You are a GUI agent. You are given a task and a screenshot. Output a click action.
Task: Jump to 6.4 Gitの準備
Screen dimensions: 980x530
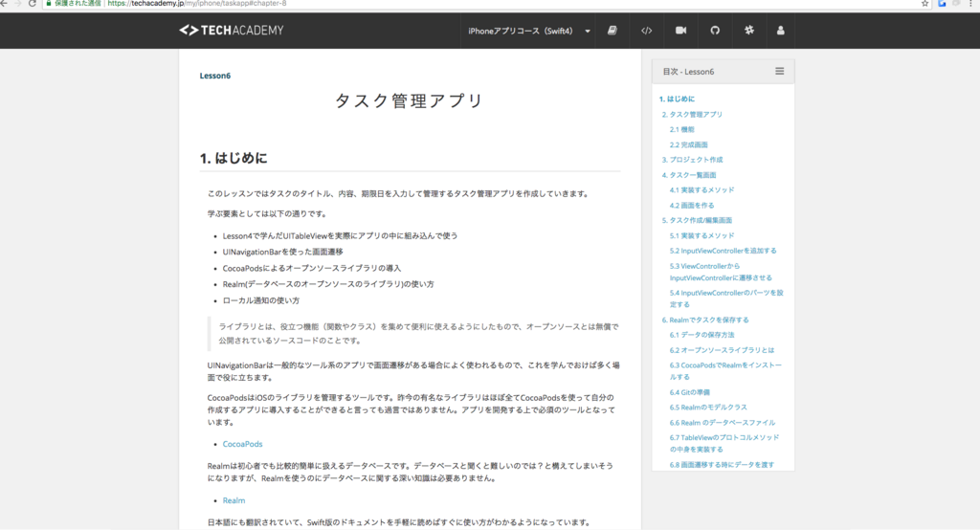tap(690, 392)
